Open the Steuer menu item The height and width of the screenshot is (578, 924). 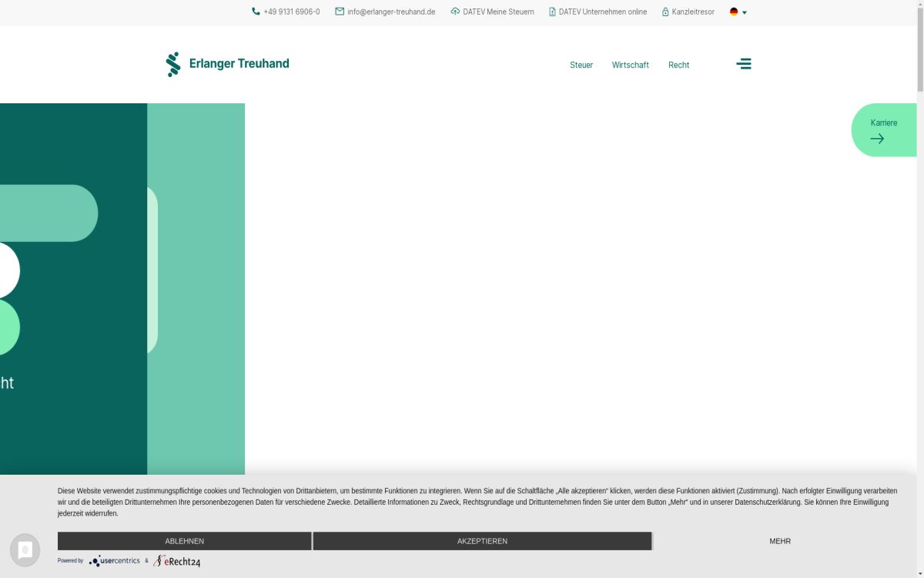point(581,65)
